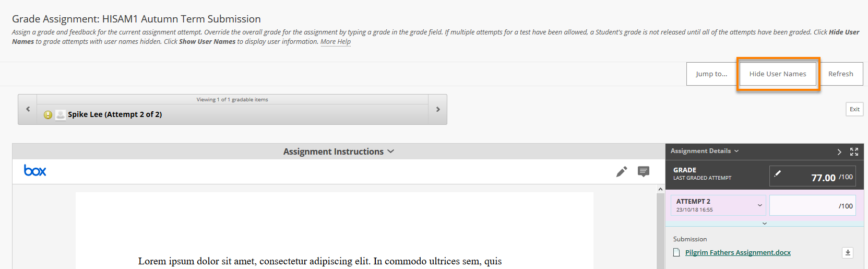Open the comment speech-bubble tool

tap(644, 171)
